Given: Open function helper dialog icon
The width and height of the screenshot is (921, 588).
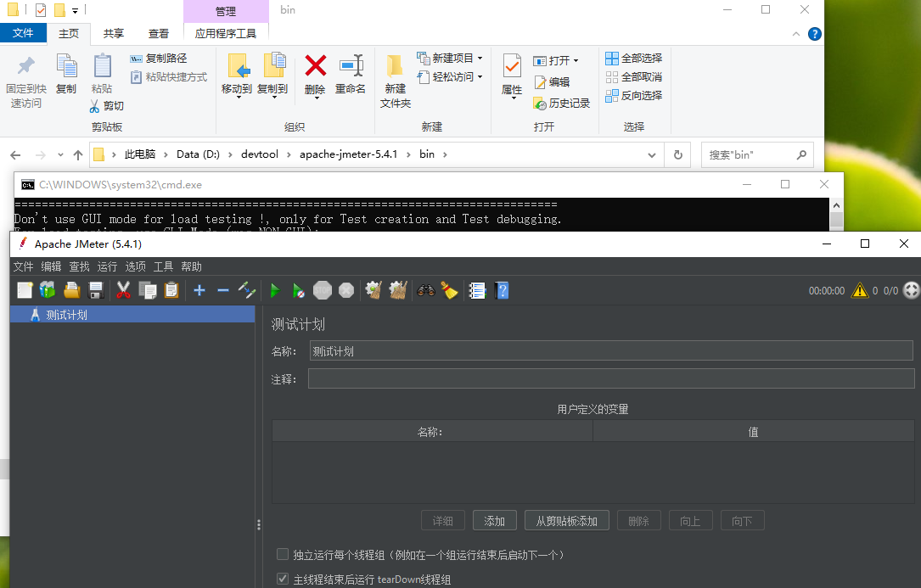Looking at the screenshot, I should click(x=477, y=290).
